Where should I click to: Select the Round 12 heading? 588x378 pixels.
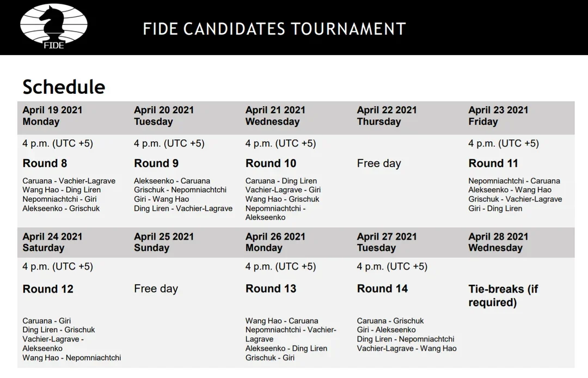click(48, 289)
